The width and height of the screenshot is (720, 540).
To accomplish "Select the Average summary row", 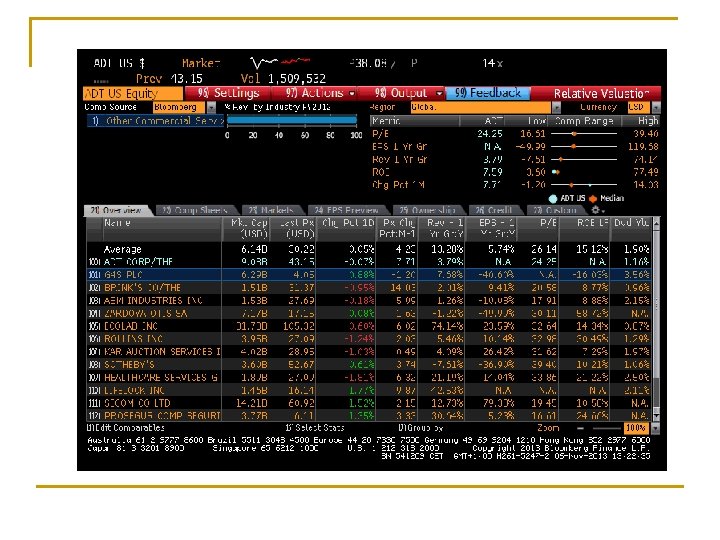I will pos(369,249).
